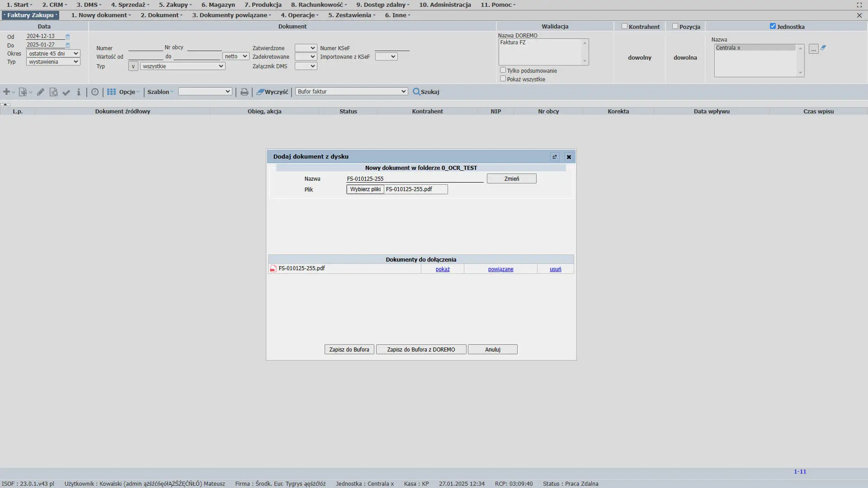The height and width of the screenshot is (488, 868).
Task: Open the 8. Rachunkowość menu
Action: click(x=319, y=5)
